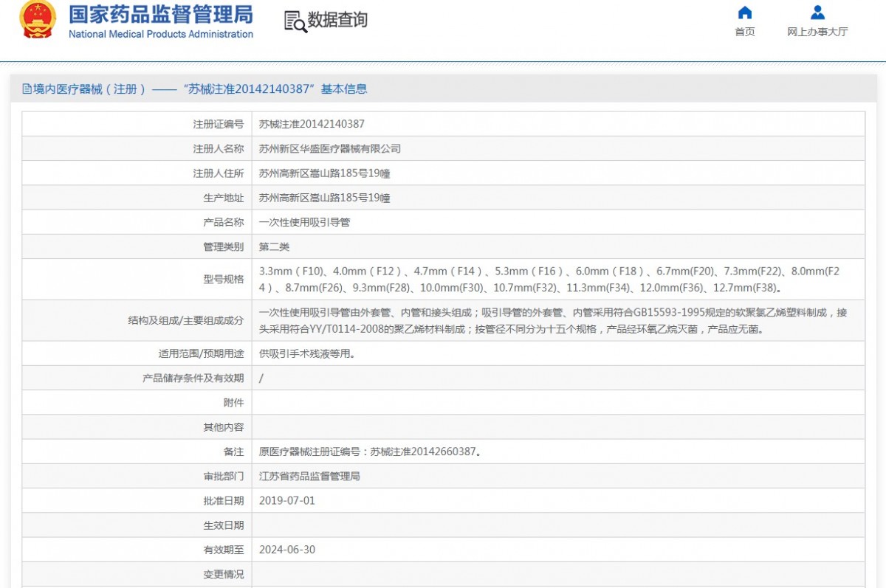Screen dimensions: 886x588
Task: Click the 数据查询 heading text
Action: coord(337,21)
